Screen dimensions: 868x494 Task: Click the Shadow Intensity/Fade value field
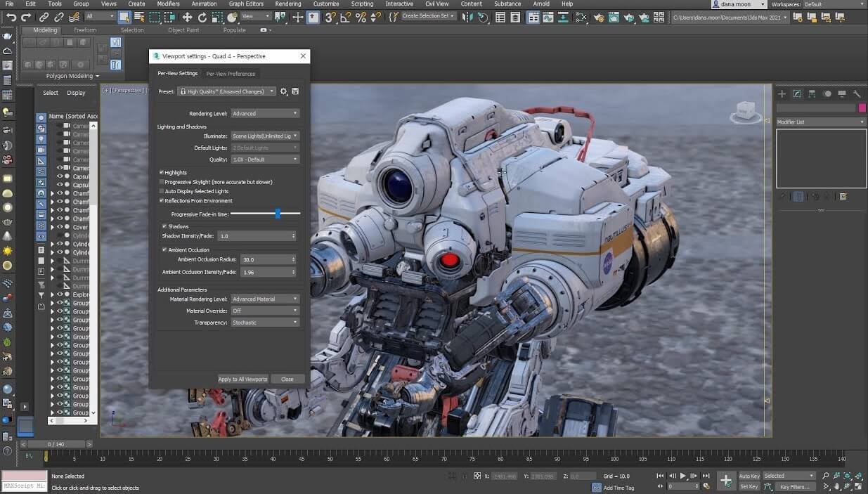point(257,236)
